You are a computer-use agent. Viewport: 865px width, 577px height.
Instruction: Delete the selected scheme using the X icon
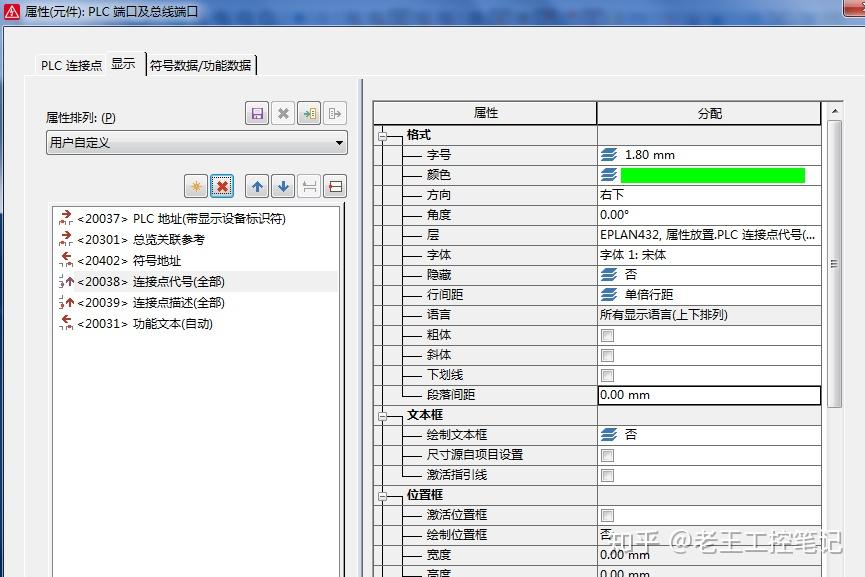coord(281,113)
